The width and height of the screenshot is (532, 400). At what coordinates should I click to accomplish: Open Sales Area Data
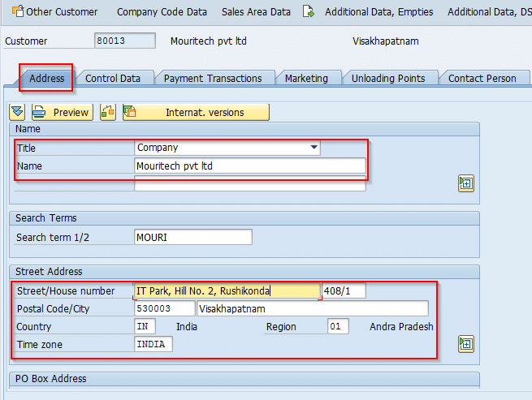pos(256,12)
